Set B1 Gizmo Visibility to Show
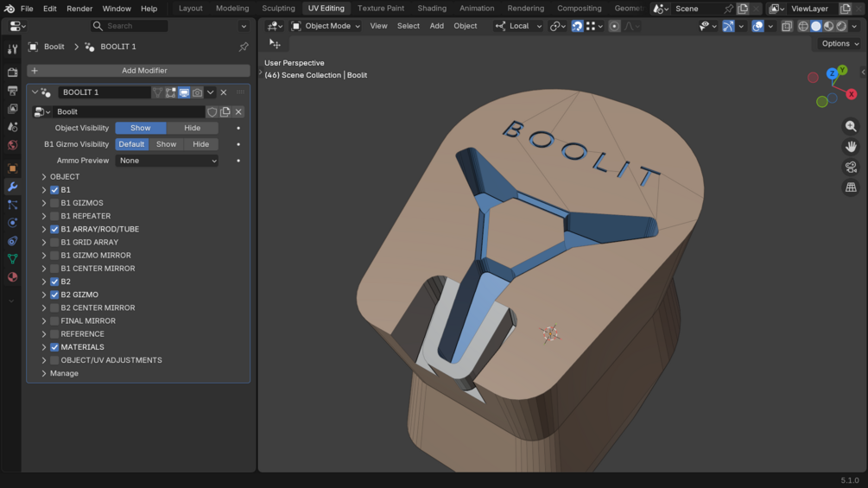 pos(166,144)
